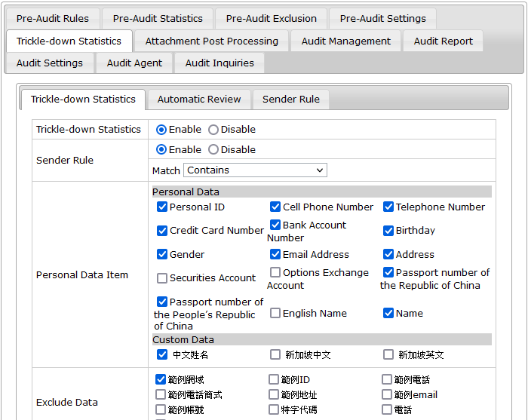This screenshot has height=420, width=528.
Task: Check the Options Exchange Account checkbox
Action: pos(275,272)
